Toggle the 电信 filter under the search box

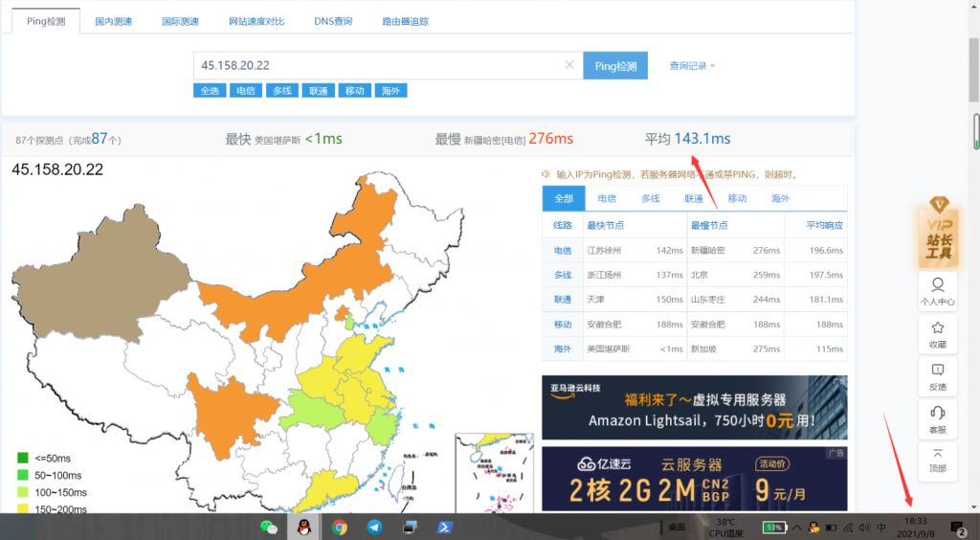tap(246, 91)
